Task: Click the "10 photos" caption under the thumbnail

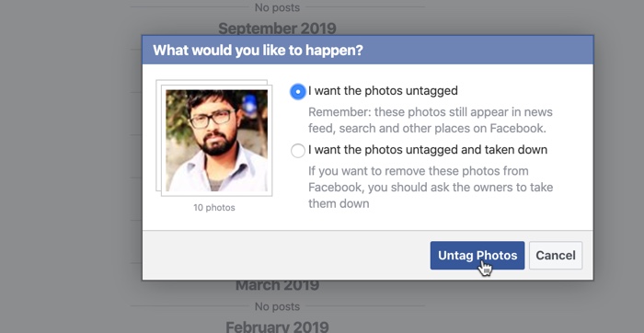Action: coord(214,208)
